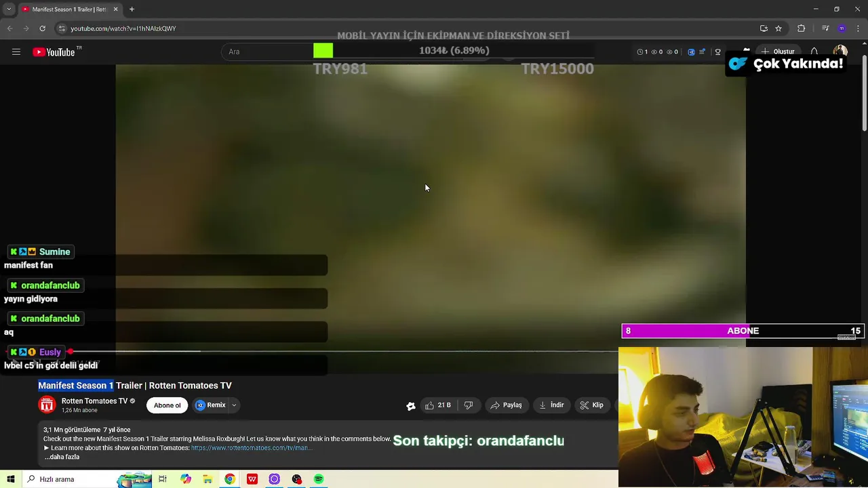Click the youtube.com URL in address bar
Screen dimensions: 868x488
point(123,28)
